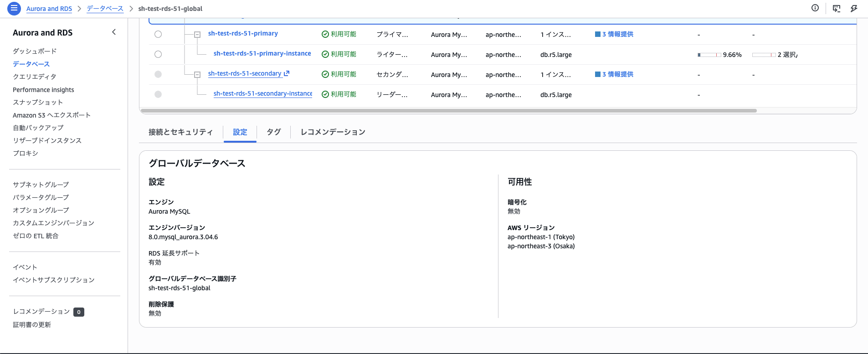Click the 9.66% CPU usage bar
This screenshot has width=868, height=354.
[709, 55]
